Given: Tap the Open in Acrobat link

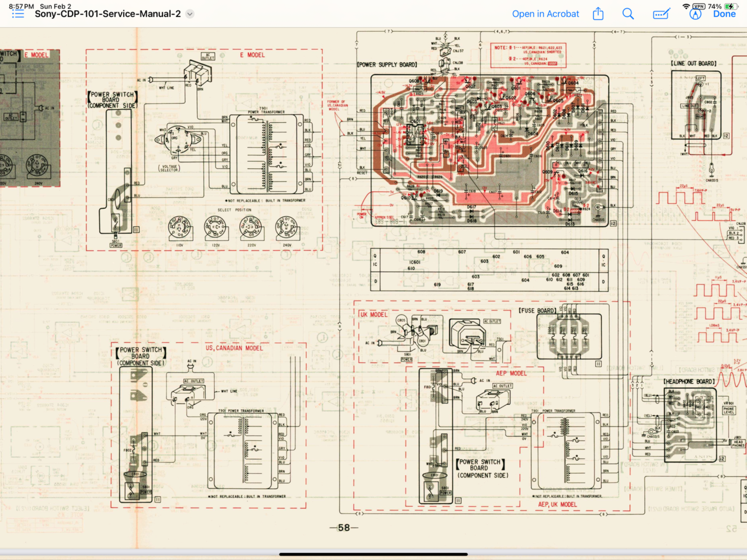Looking at the screenshot, I should [545, 14].
